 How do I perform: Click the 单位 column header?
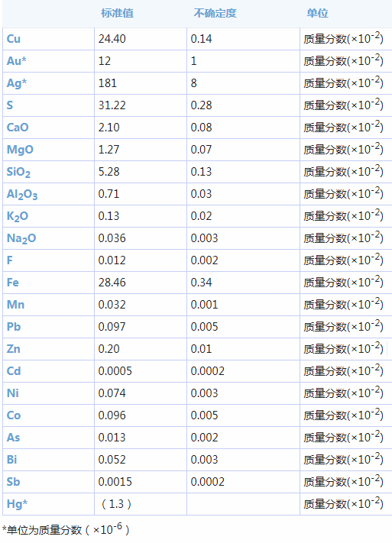[317, 13]
